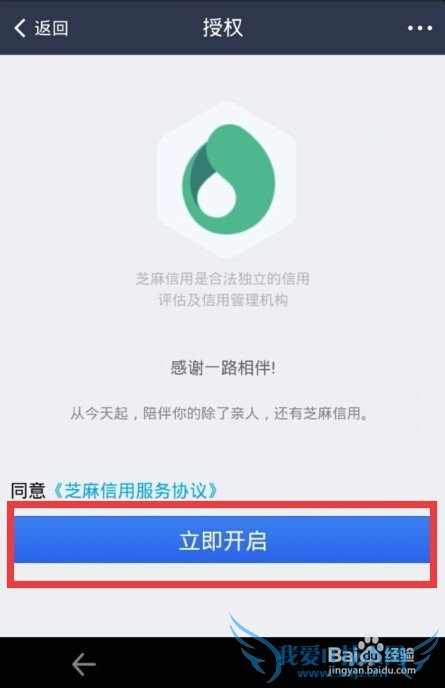The height and width of the screenshot is (688, 445).
Task: Click the 芝麻信用是合法独立的信用 text line
Action: [222, 279]
